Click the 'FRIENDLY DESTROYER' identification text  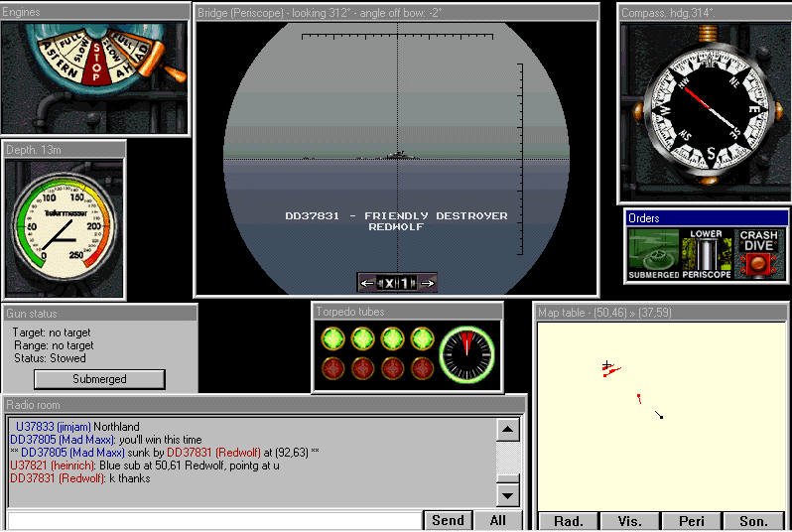[436, 215]
